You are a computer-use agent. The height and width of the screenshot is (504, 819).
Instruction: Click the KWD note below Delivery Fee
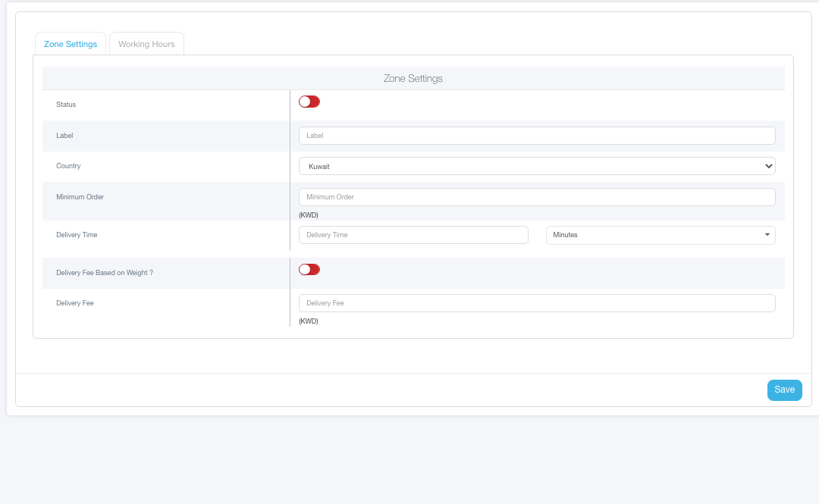pyautogui.click(x=309, y=321)
